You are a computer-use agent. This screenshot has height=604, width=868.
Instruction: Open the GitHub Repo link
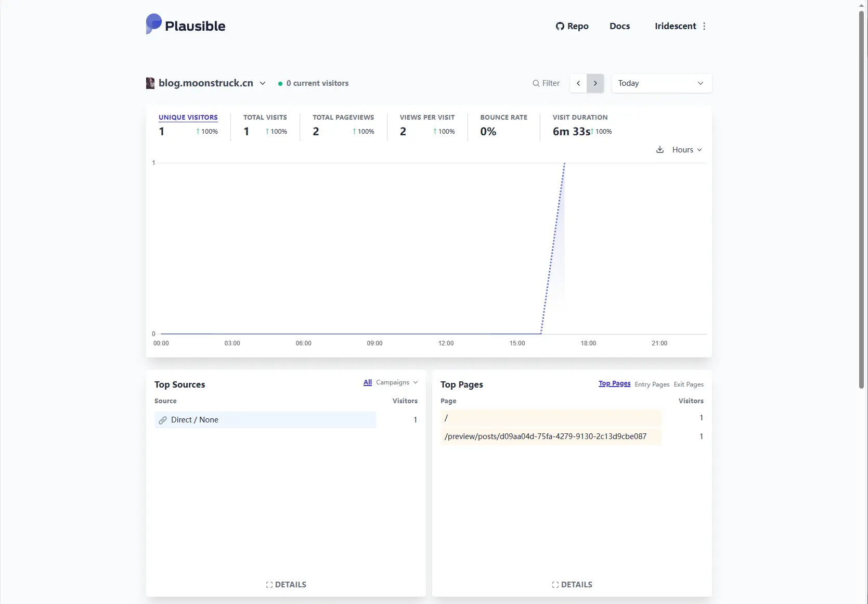click(x=572, y=26)
